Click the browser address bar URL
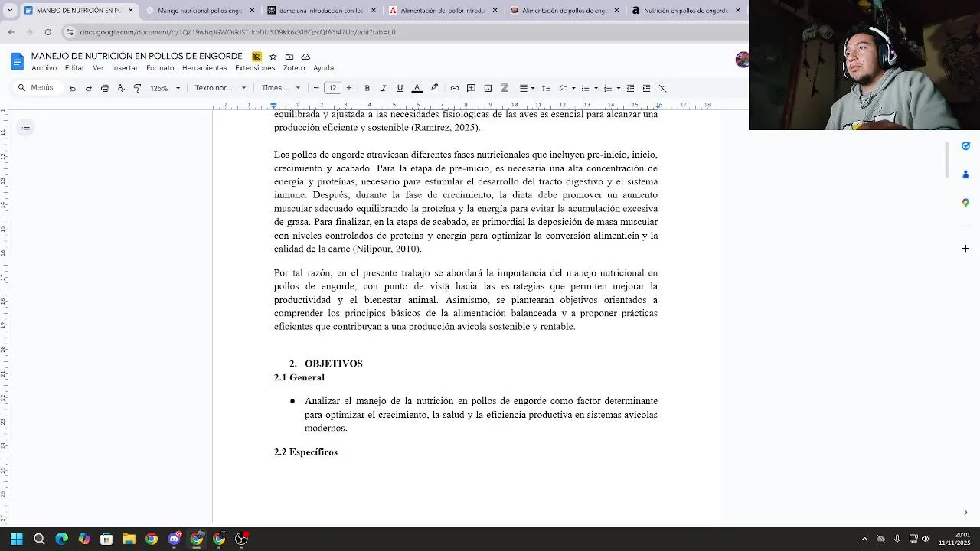Viewport: 980px width, 551px height. pos(237,32)
